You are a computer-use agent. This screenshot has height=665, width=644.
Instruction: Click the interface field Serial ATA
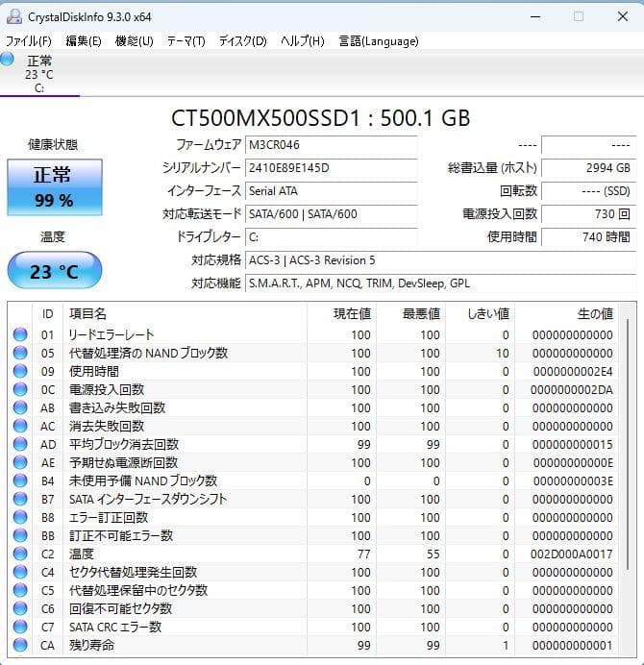pyautogui.click(x=331, y=191)
